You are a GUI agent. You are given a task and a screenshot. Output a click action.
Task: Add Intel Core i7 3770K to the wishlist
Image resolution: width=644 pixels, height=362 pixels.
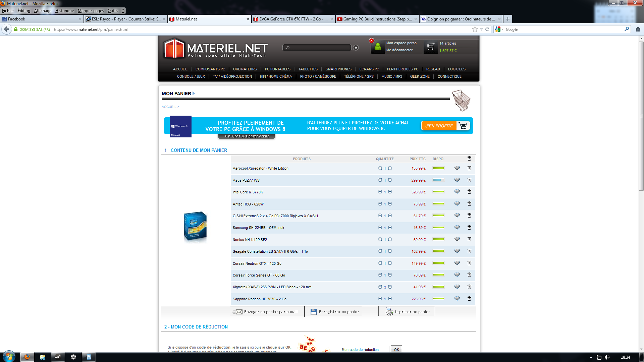point(457,192)
